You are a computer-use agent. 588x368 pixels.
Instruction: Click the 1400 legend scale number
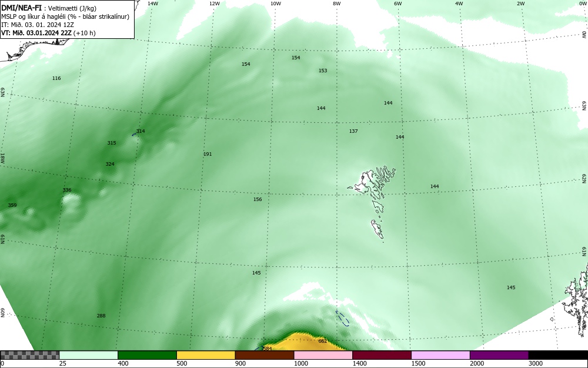359,363
